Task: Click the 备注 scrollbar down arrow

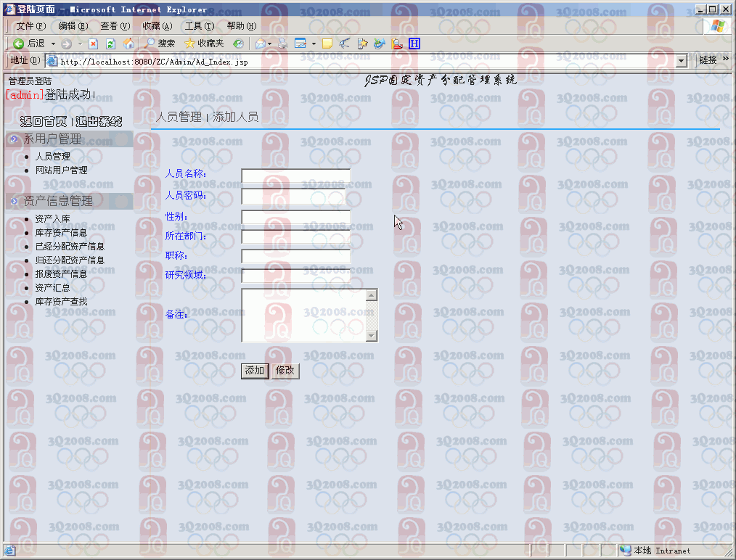Action: [x=372, y=335]
